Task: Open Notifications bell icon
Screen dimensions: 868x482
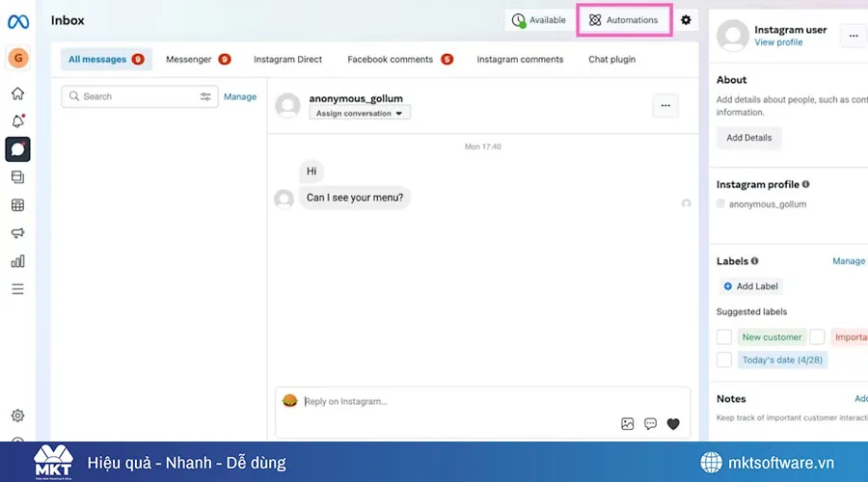Action: (17, 120)
